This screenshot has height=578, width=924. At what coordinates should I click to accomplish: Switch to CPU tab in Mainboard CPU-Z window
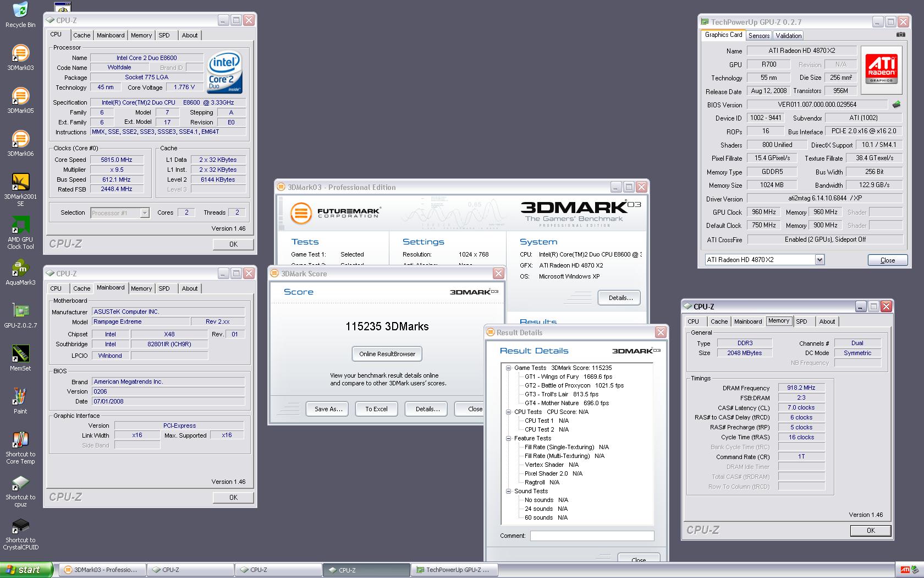56,288
